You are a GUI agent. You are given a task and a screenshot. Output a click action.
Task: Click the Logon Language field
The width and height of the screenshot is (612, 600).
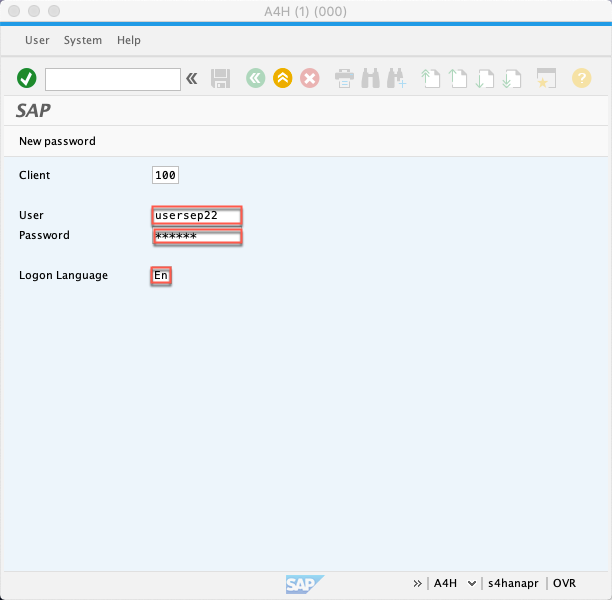[161, 275]
